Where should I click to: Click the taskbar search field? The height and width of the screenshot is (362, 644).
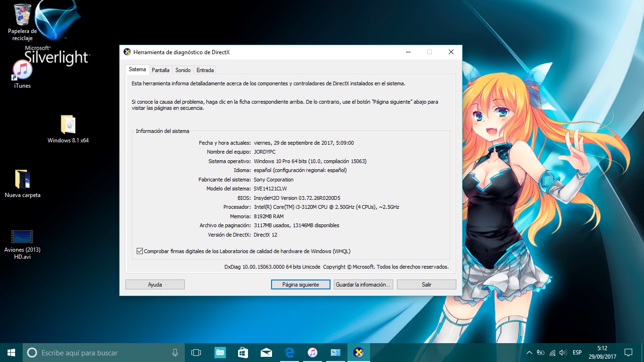point(94,352)
